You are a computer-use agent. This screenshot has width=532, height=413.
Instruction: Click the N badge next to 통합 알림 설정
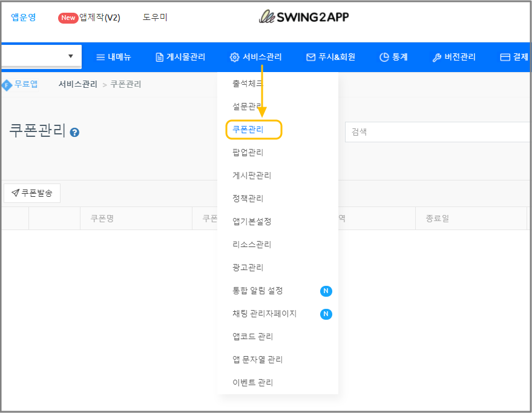pos(326,291)
